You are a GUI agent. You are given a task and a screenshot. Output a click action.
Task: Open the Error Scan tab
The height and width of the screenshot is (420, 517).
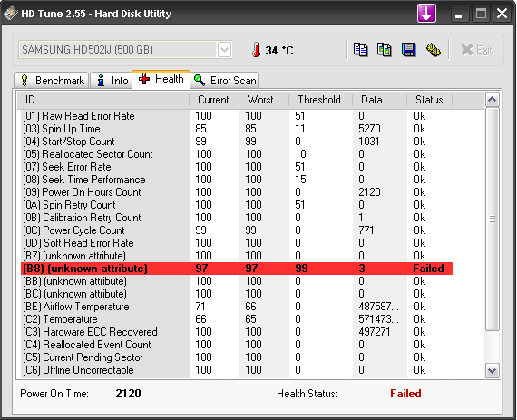pos(225,81)
